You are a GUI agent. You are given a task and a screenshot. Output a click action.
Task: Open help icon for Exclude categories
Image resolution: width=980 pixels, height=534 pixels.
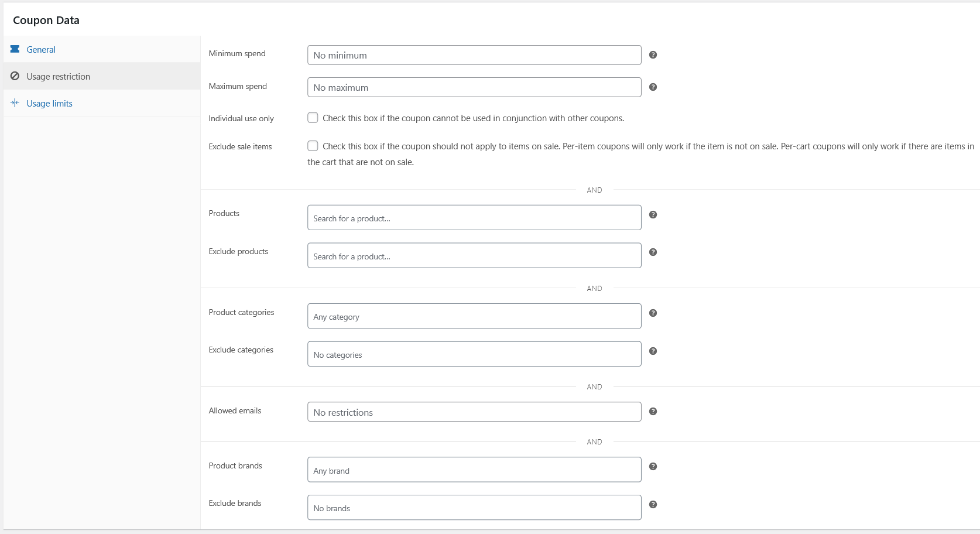pyautogui.click(x=653, y=351)
